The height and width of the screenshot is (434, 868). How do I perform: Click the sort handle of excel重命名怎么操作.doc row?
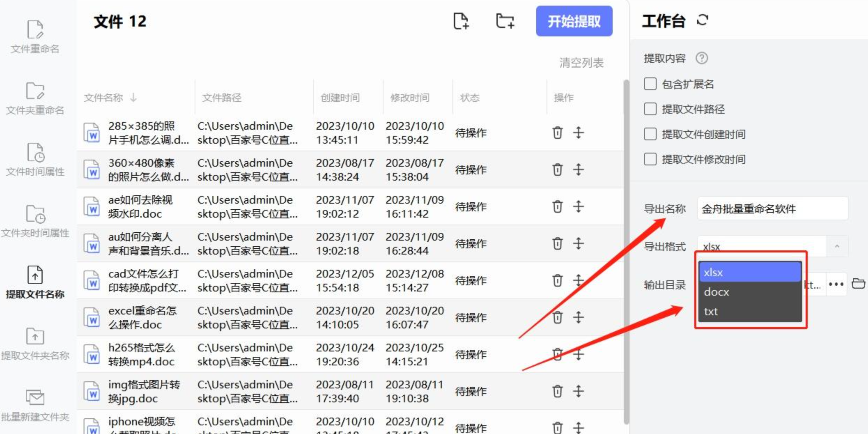[578, 317]
